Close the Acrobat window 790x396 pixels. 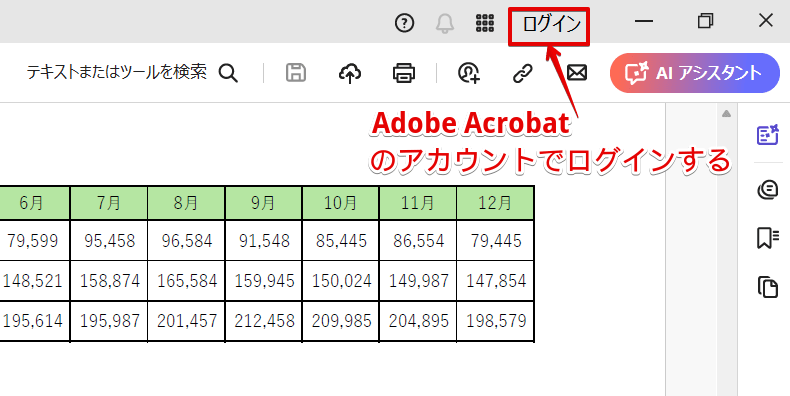[x=766, y=21]
